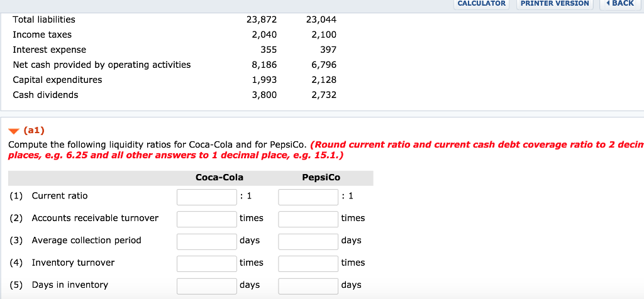Click the Coca-Cola column header
The width and height of the screenshot is (644, 299).
[x=219, y=177]
